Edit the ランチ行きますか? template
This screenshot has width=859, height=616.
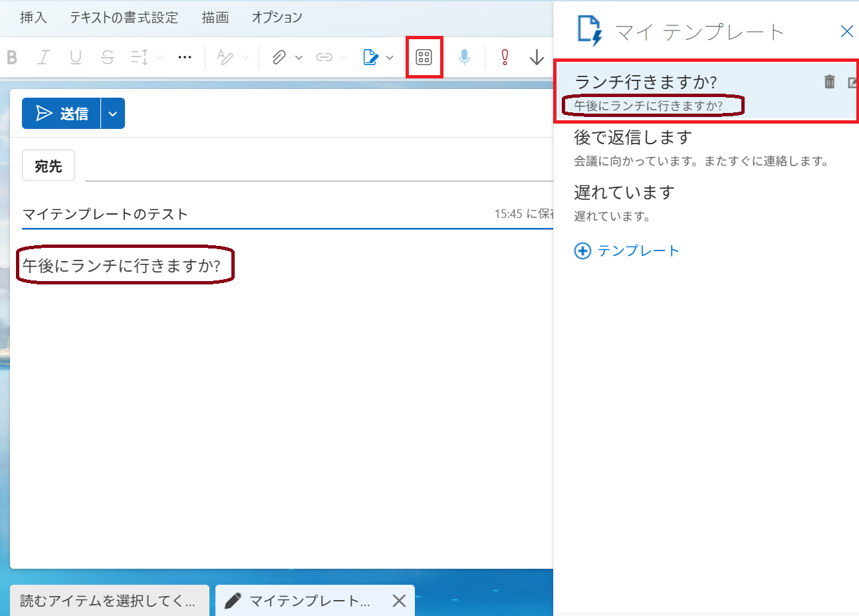click(x=853, y=82)
